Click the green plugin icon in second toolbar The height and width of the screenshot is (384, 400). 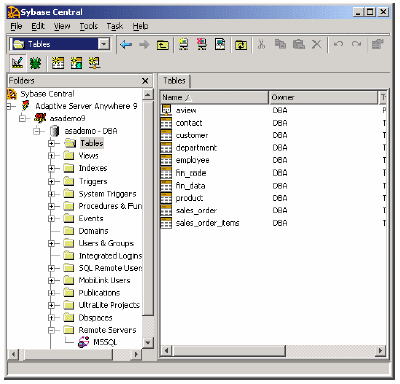[x=35, y=63]
